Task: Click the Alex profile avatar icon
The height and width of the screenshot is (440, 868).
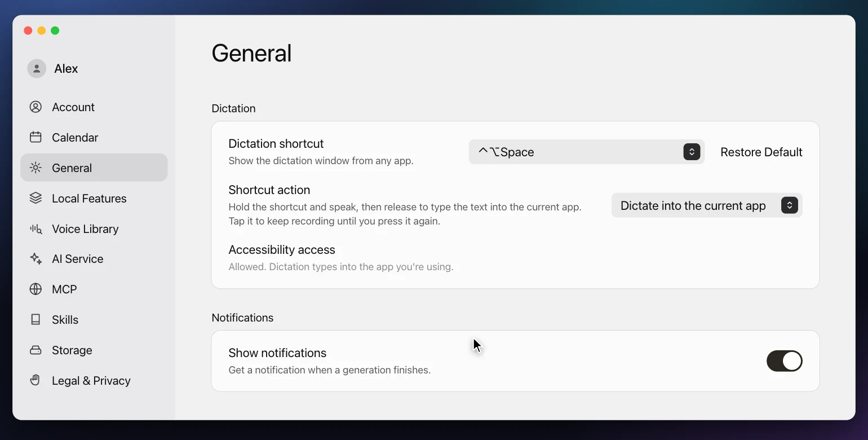Action: click(37, 69)
